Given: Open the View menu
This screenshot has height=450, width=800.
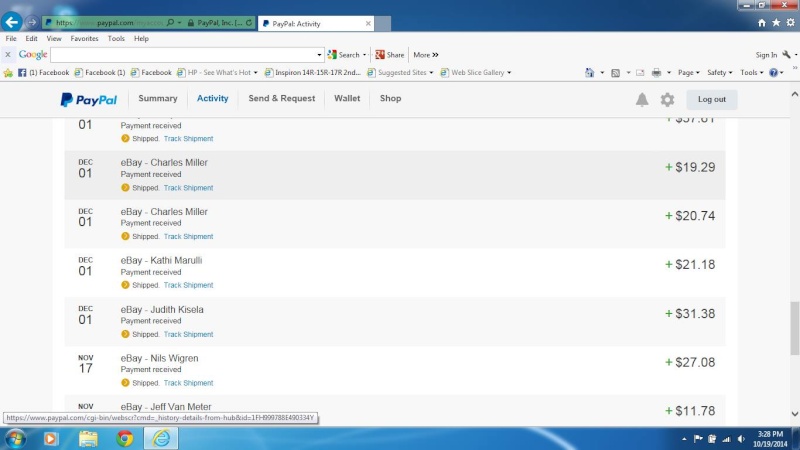Looking at the screenshot, I should (x=54, y=38).
